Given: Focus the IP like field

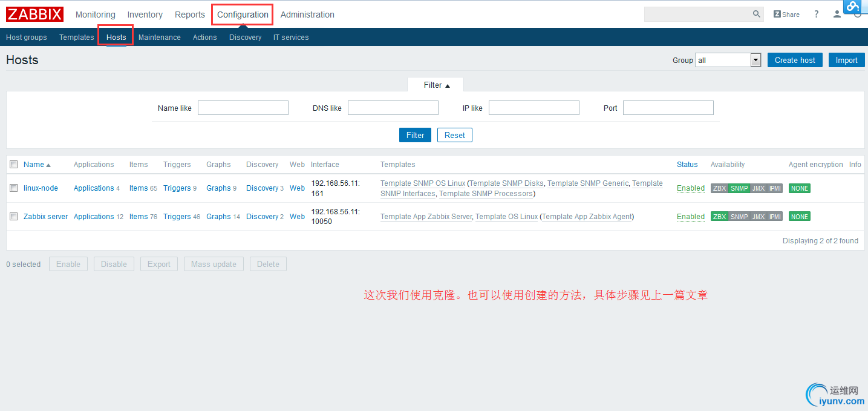Looking at the screenshot, I should (x=534, y=108).
